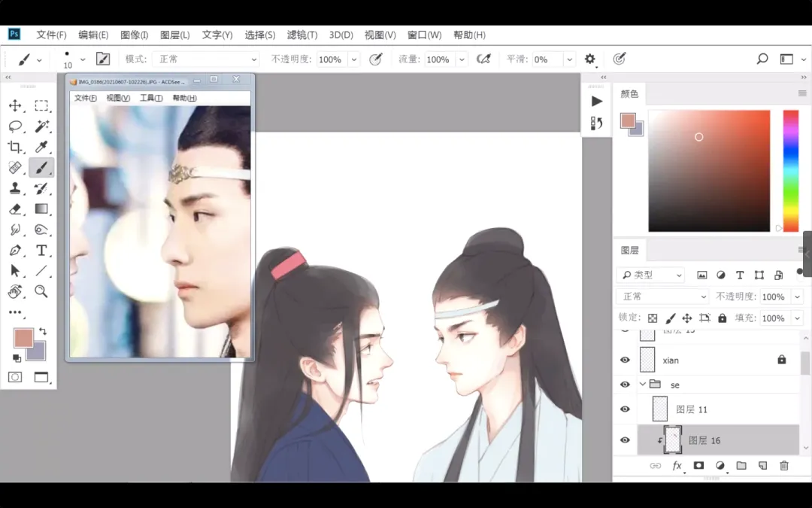Open the brush settings panel icon
The width and height of the screenshot is (812, 508).
tap(103, 59)
